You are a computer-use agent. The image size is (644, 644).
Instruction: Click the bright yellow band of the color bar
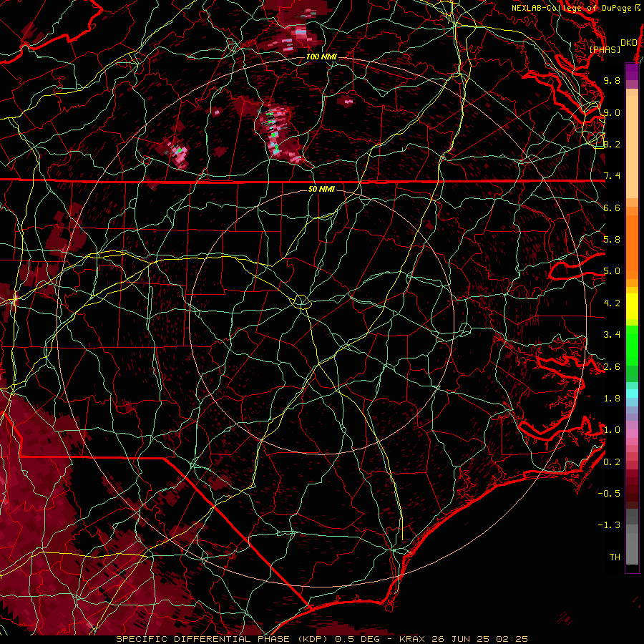point(632,306)
